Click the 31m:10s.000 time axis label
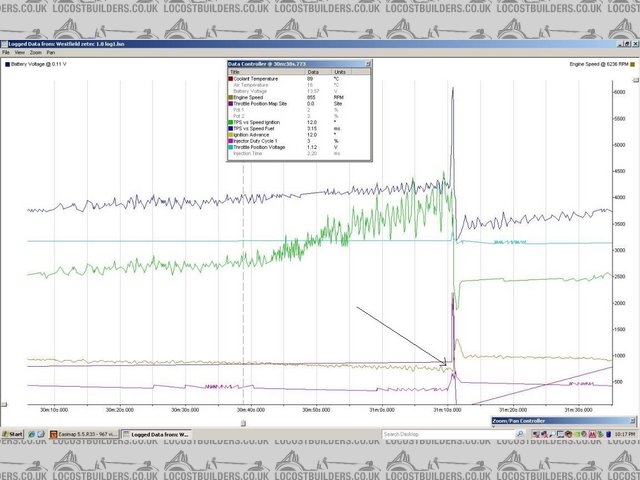The width and height of the screenshot is (640, 480). (447, 410)
